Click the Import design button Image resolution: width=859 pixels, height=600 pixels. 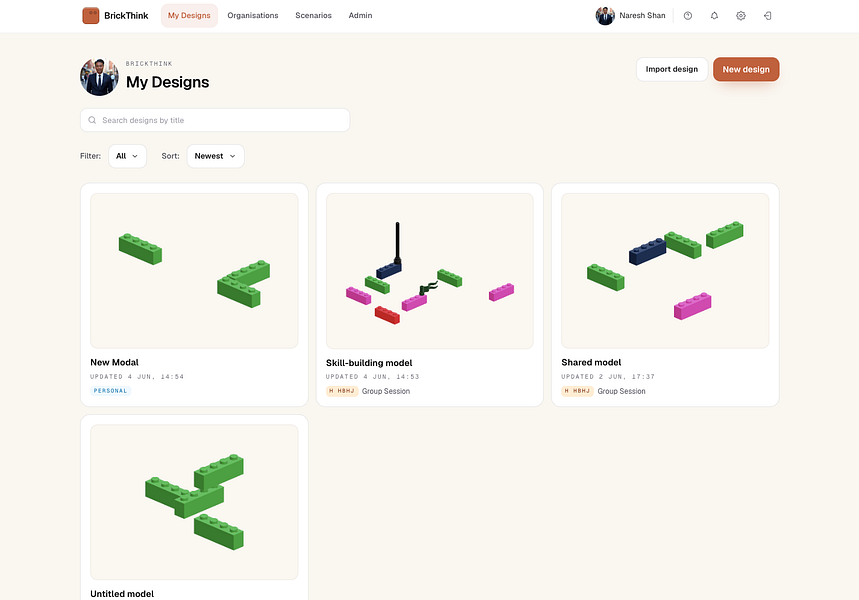tap(672, 69)
